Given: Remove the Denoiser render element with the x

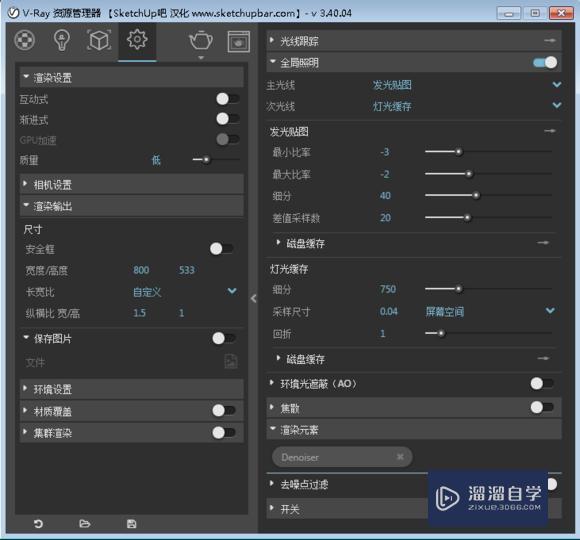Looking at the screenshot, I should pyautogui.click(x=400, y=457).
